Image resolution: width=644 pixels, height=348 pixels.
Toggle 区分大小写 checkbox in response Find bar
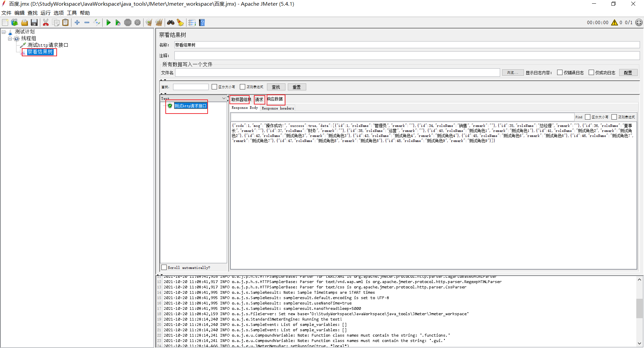[588, 117]
